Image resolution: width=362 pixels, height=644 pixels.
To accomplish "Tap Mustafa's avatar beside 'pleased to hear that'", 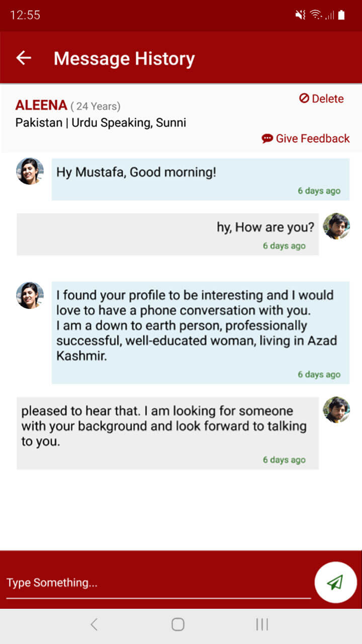I will [x=336, y=410].
